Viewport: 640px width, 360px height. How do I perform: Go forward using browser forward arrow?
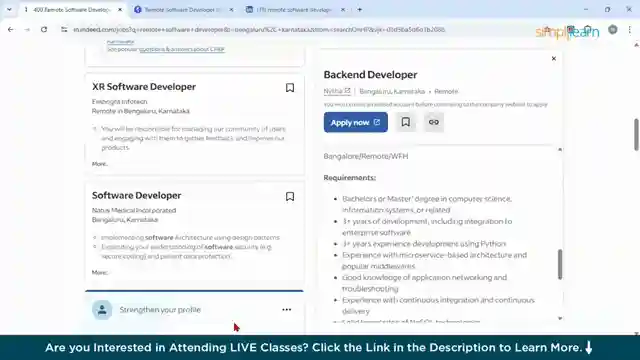click(27, 29)
